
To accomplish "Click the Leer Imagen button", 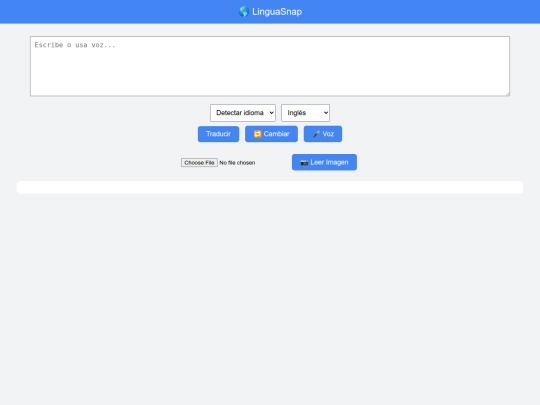I will click(324, 162).
